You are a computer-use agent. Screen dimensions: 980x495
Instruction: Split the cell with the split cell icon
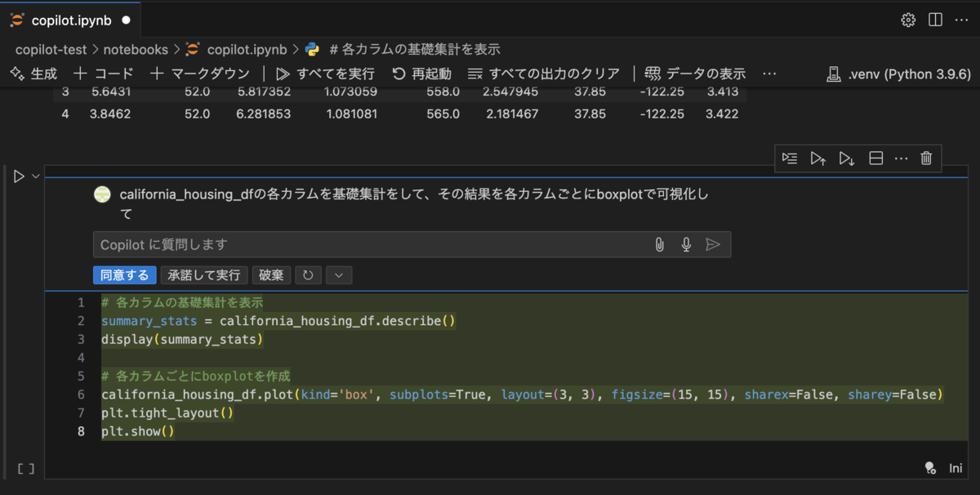875,158
